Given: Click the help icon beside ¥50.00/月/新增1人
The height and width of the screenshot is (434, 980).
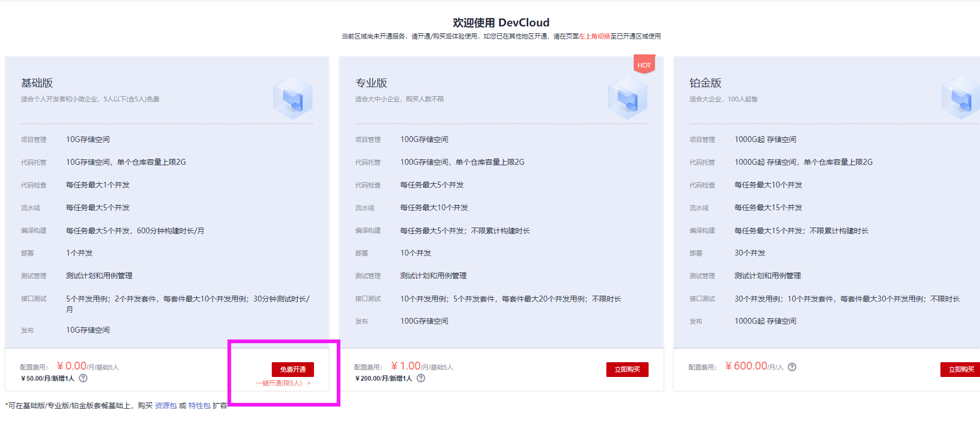Looking at the screenshot, I should (83, 378).
